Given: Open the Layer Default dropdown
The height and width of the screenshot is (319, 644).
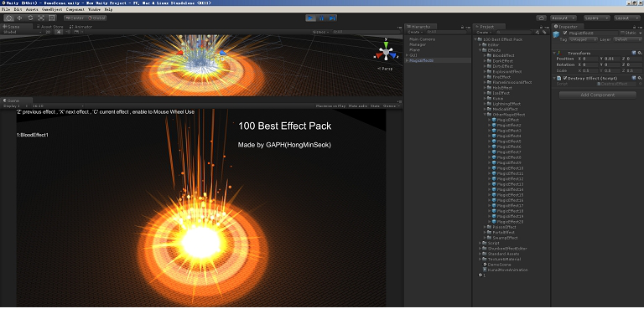Looking at the screenshot, I should coord(627,39).
